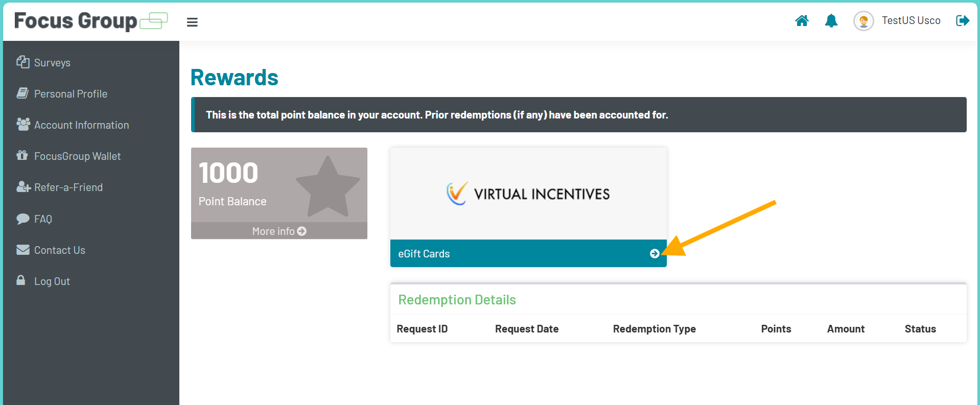Image resolution: width=980 pixels, height=405 pixels.
Task: Click the Amount column header
Action: (x=846, y=329)
